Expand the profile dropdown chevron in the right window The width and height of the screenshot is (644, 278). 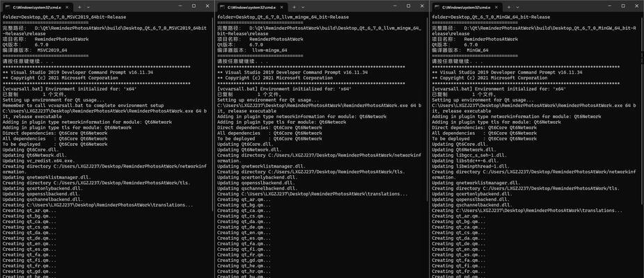click(x=517, y=7)
